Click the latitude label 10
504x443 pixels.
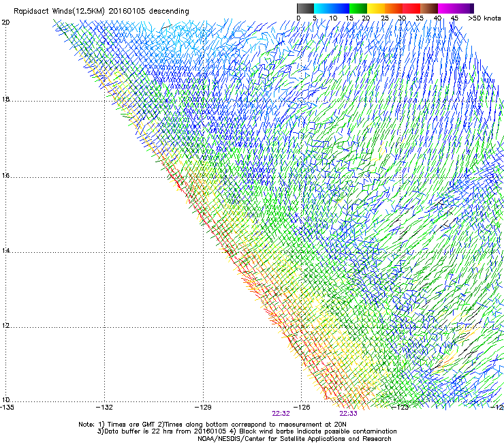pos(5,399)
